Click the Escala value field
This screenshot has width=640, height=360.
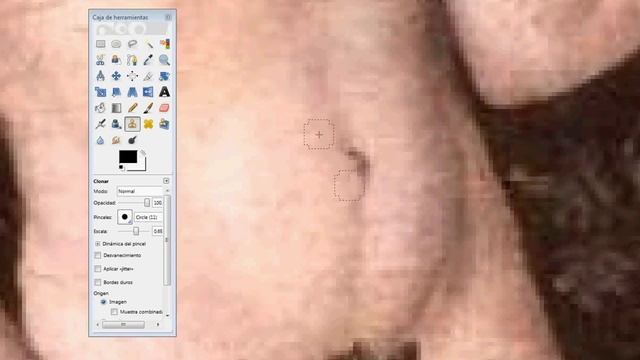[158, 231]
